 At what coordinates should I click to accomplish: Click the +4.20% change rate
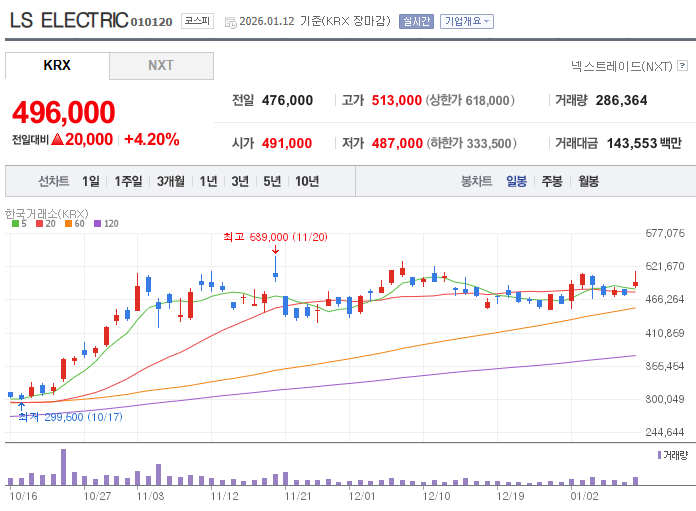(x=152, y=139)
